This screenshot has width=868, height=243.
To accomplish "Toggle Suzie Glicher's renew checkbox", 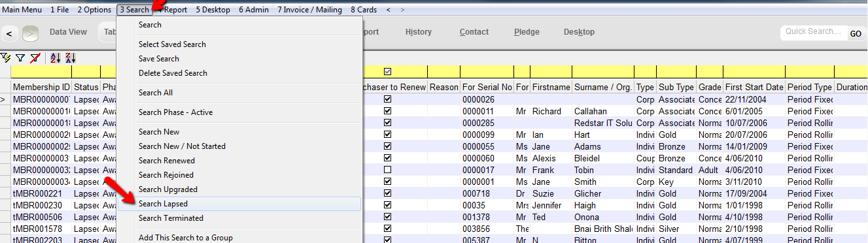I will (388, 193).
